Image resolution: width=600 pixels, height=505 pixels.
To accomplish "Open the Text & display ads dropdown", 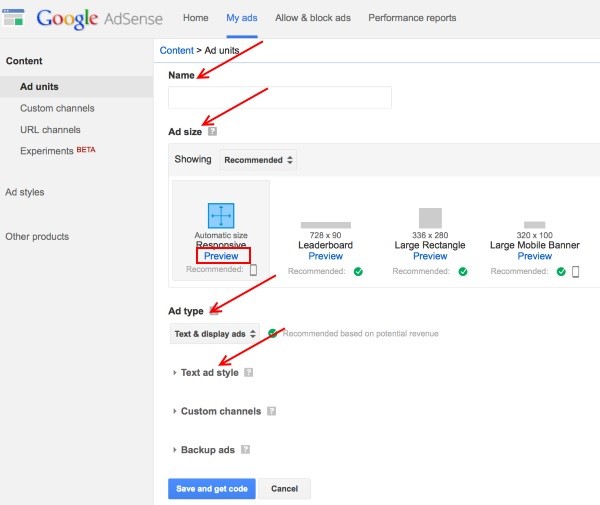I will tap(214, 333).
